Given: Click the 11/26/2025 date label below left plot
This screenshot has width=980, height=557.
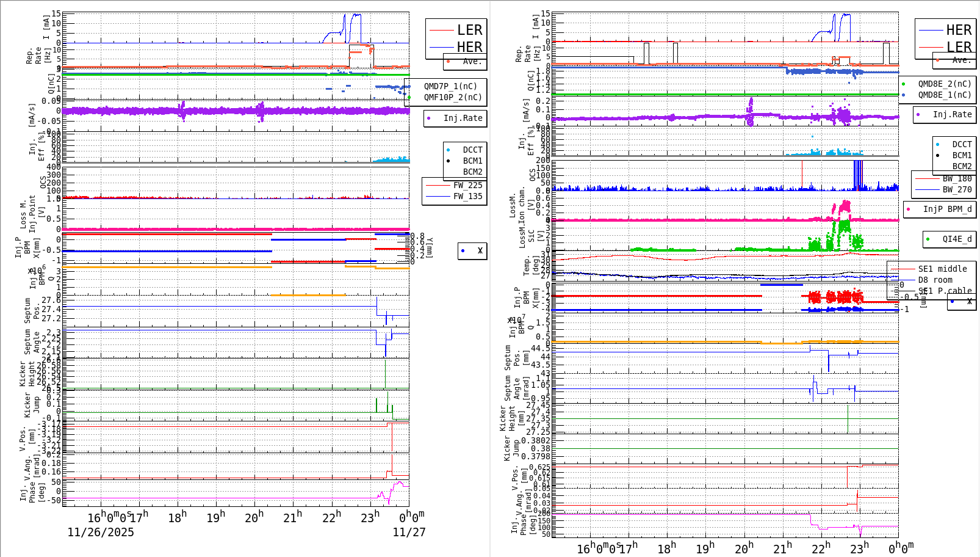Looking at the screenshot, I should pos(99,533).
